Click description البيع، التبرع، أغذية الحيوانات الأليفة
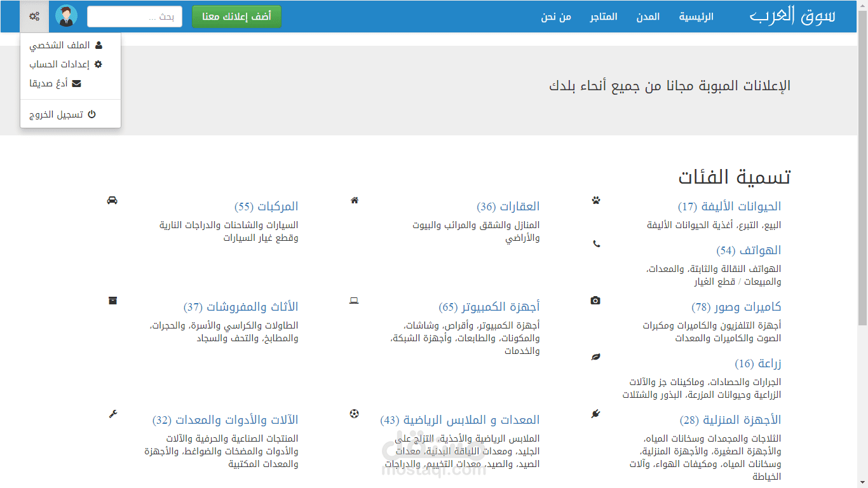Viewport: 868px width, 488px height. pyautogui.click(x=714, y=225)
